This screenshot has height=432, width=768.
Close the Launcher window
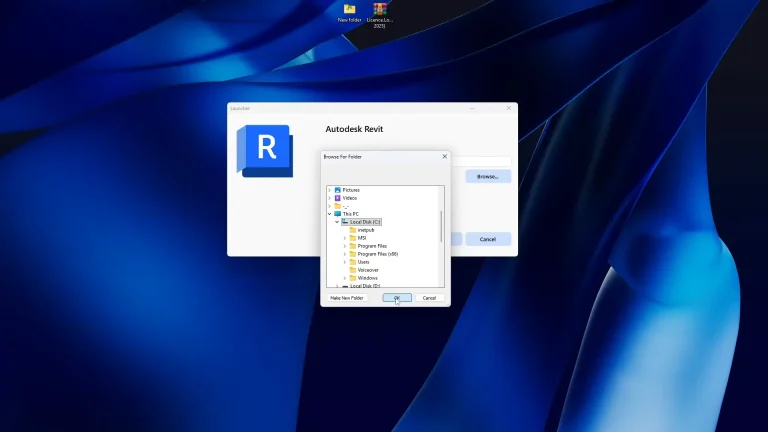tap(508, 108)
